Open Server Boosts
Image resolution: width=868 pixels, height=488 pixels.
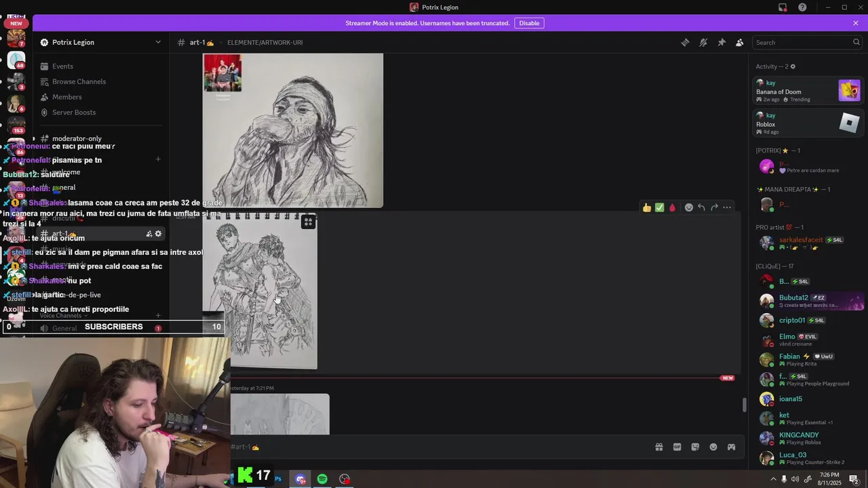pos(102,113)
